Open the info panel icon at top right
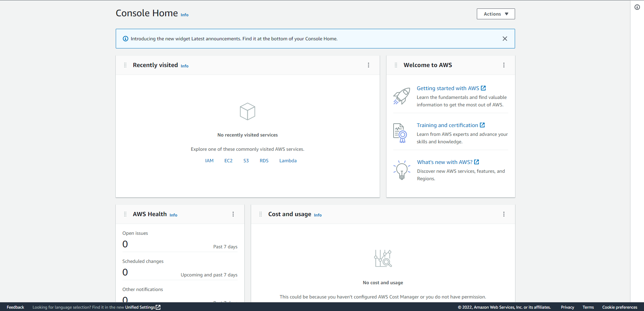 coord(637,7)
